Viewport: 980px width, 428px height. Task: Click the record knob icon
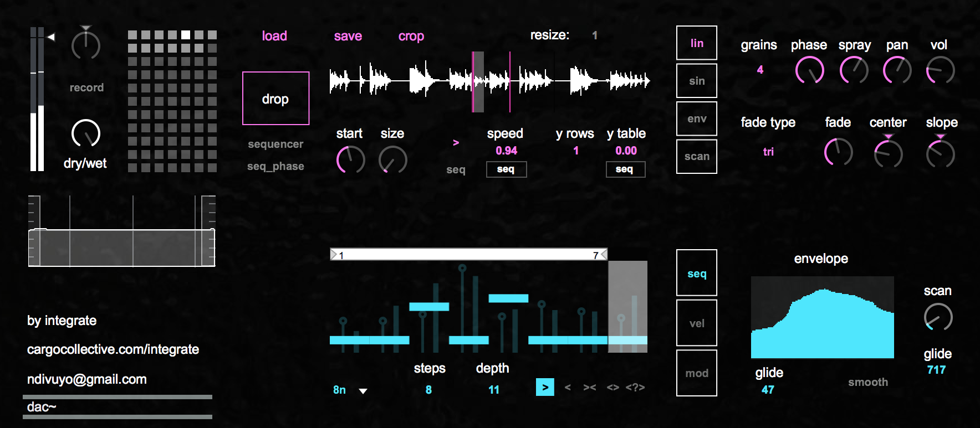click(86, 45)
